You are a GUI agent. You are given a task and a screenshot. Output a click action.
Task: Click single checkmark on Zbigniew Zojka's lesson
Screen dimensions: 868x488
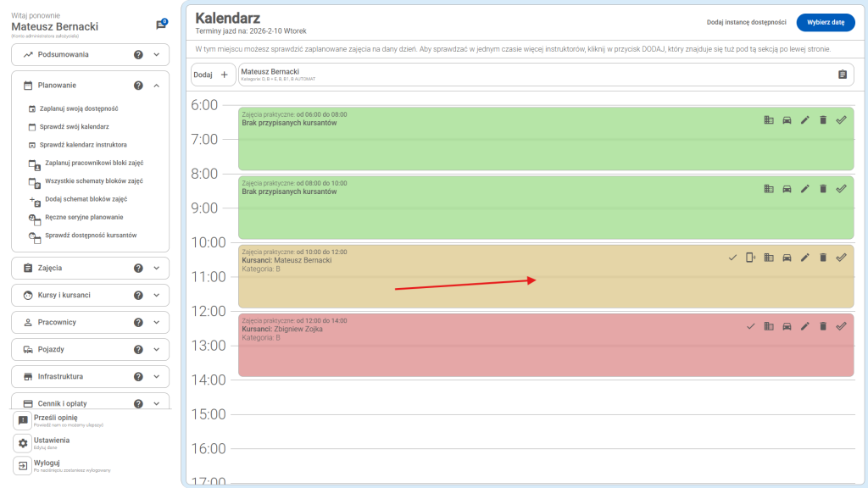click(751, 324)
